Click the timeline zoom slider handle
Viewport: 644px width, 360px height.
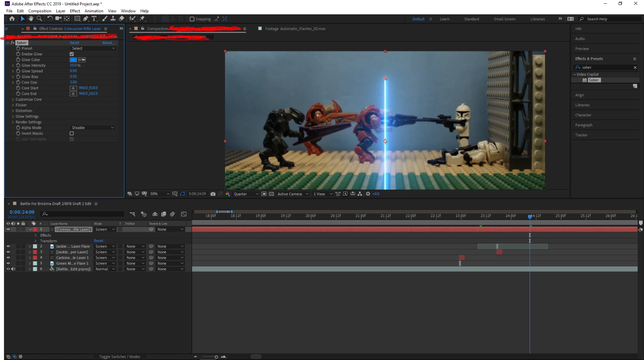(216, 357)
